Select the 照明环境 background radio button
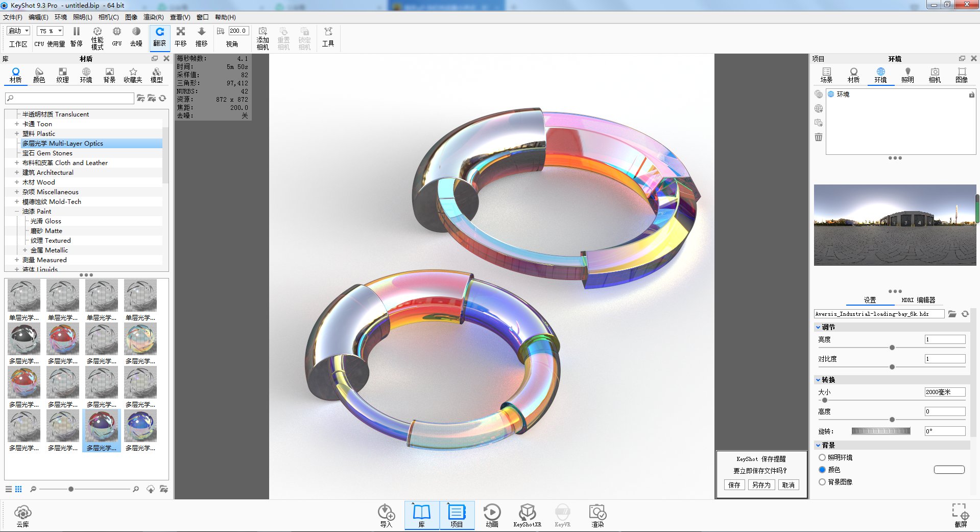The height and width of the screenshot is (532, 980). pyautogui.click(x=822, y=457)
